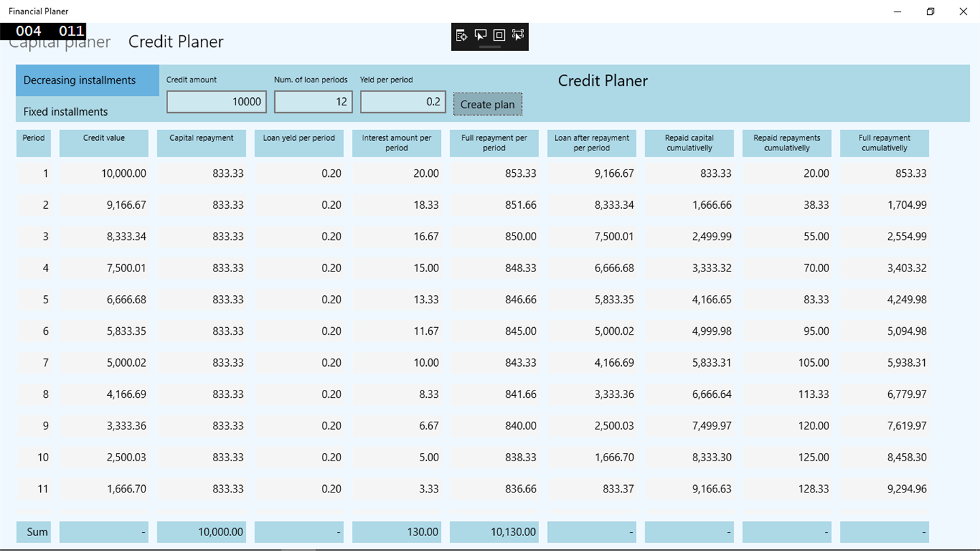Select Repaid repayments 128.33 in period 11

point(787,488)
